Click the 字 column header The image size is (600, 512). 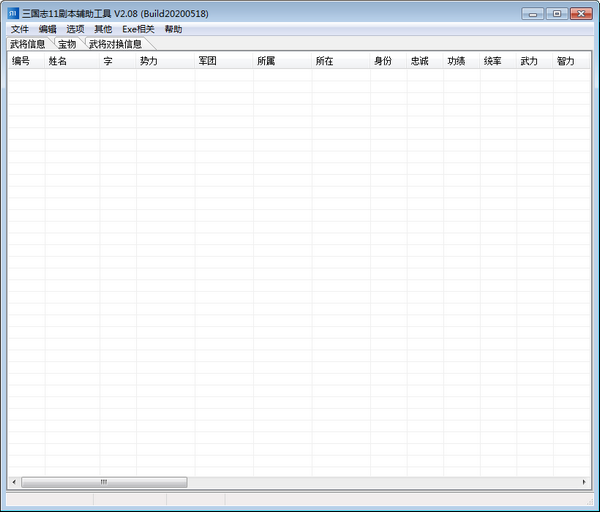[118, 61]
